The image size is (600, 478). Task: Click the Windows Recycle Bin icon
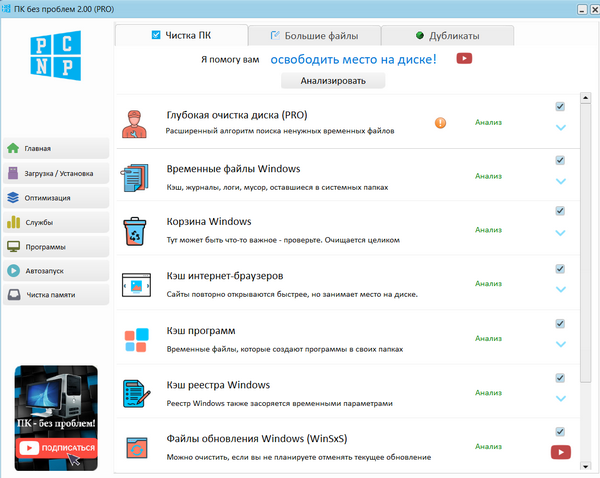[134, 230]
